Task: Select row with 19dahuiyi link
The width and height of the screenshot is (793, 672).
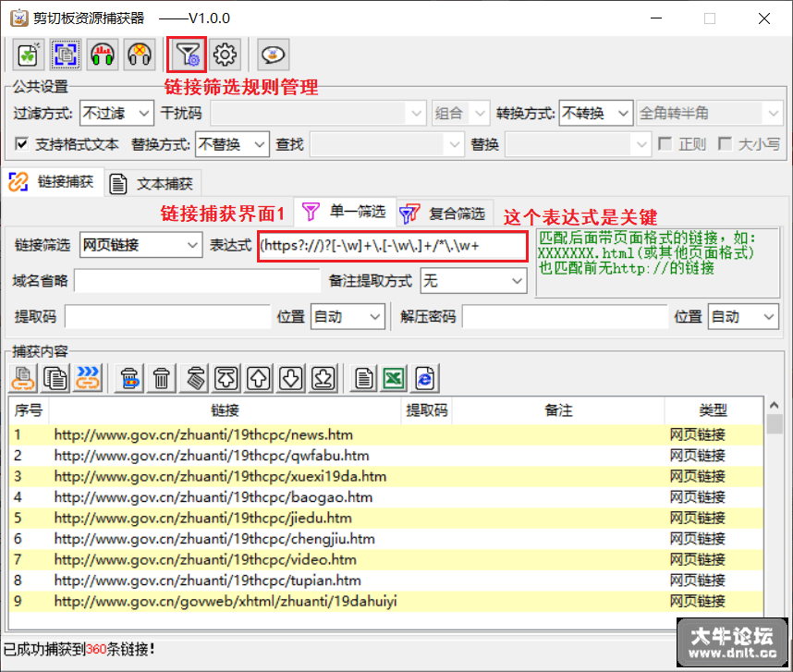Action: [x=386, y=601]
